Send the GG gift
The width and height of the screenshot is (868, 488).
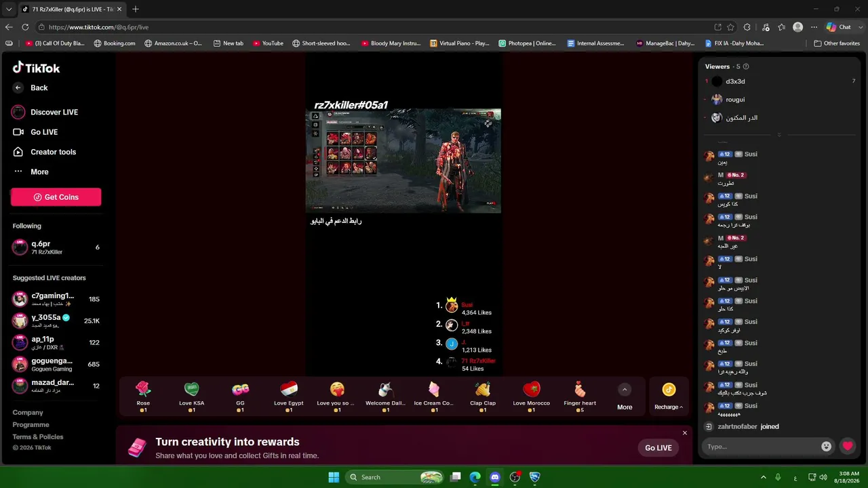tap(240, 396)
